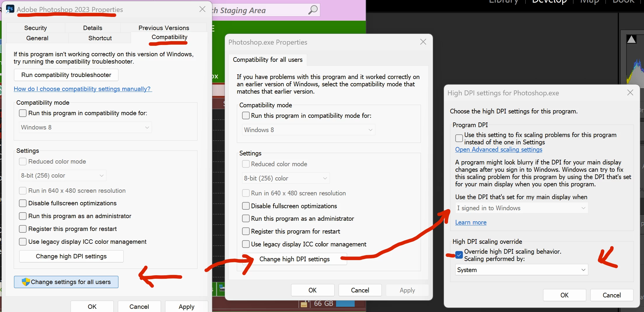Enable compatibility mode checkbox in Photoshop.exe Properties

click(x=246, y=115)
